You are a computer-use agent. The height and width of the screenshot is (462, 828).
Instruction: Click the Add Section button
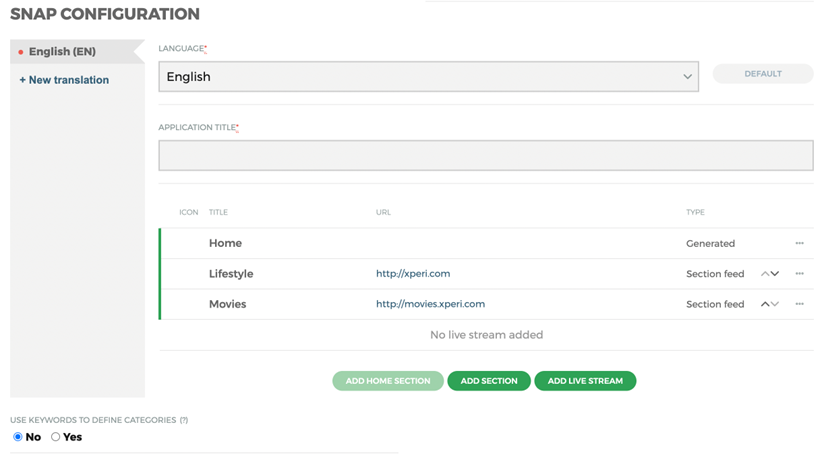[x=489, y=381]
